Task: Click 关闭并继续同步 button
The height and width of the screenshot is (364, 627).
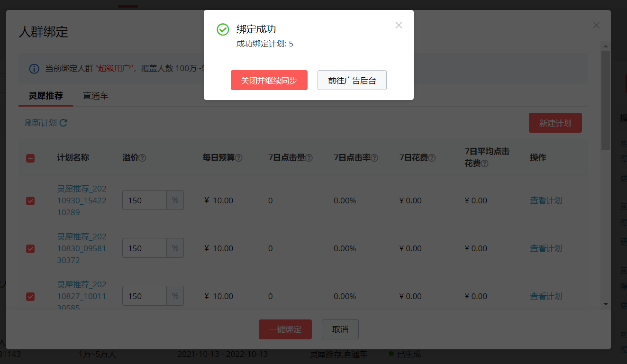Action: coord(269,80)
